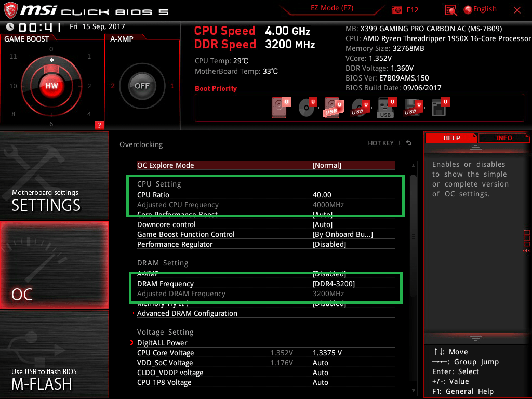
Task: Select the network boot device icon
Action: (440, 107)
